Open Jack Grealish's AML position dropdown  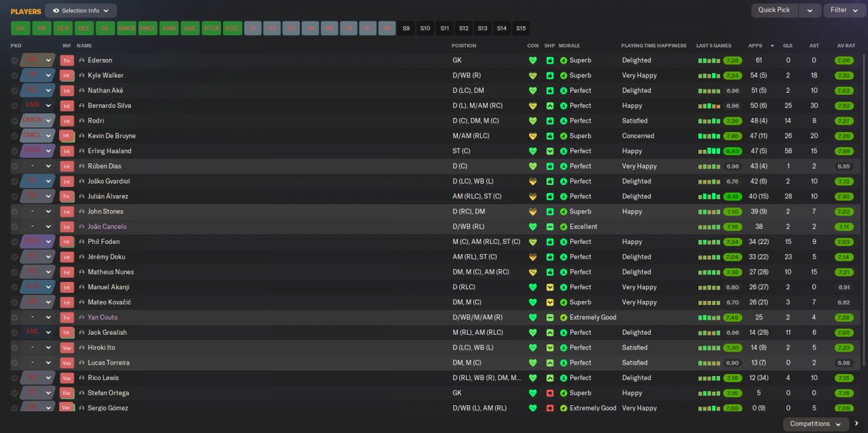coord(38,333)
